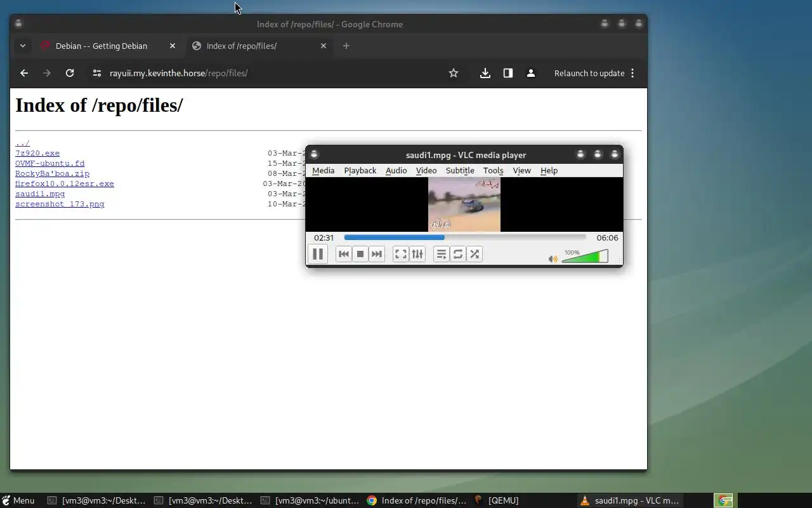Switch to Debian -- Getting Debian tab
Screen dimensions: 812x508
tap(101, 46)
